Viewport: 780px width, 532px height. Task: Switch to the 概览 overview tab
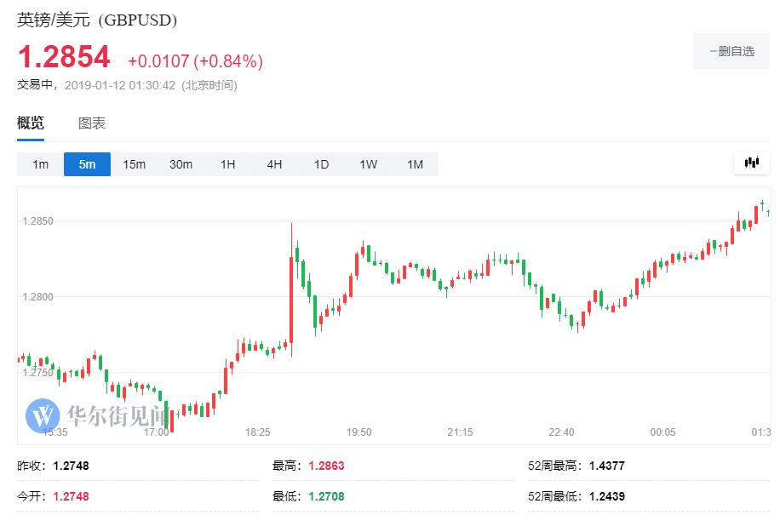(31, 123)
